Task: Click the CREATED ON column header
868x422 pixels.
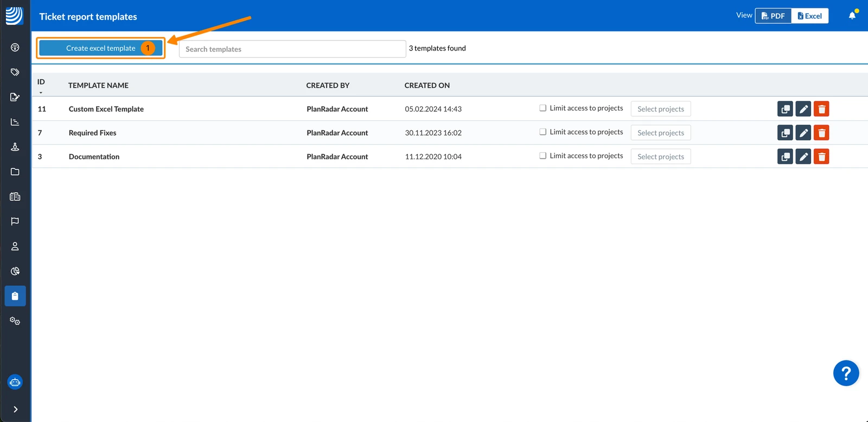Action: [x=427, y=85]
